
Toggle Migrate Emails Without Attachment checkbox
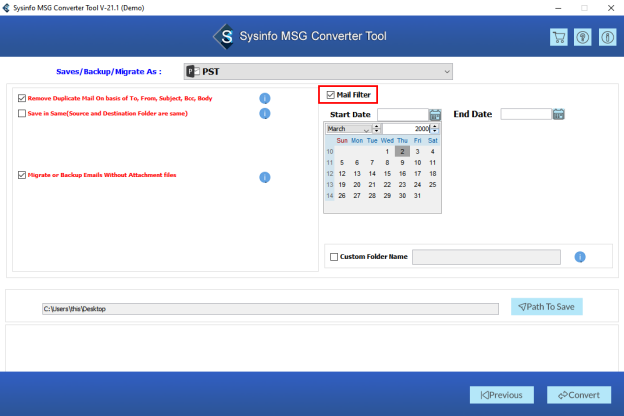(x=22, y=175)
